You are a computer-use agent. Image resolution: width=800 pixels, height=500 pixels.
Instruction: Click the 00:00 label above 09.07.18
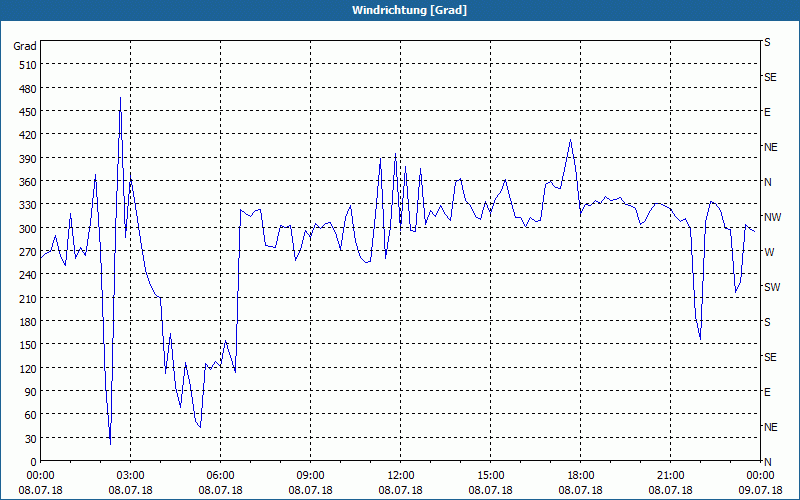pyautogui.click(x=760, y=476)
